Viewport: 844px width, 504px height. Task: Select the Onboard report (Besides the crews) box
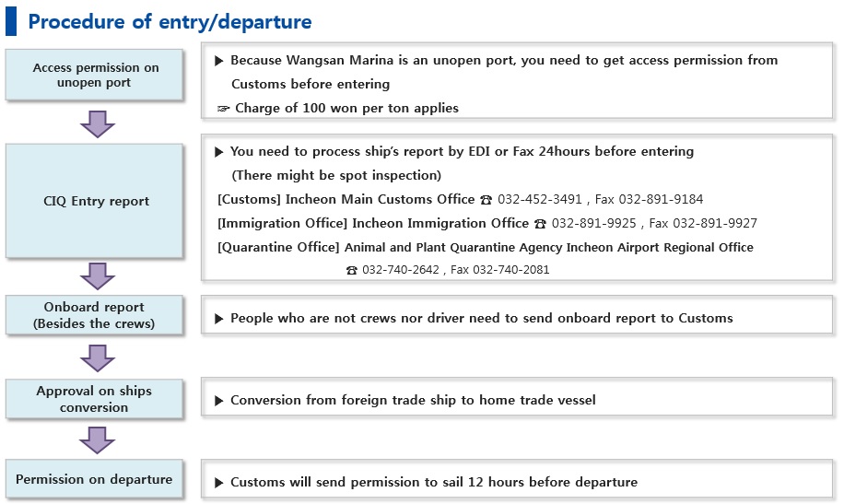click(x=94, y=315)
